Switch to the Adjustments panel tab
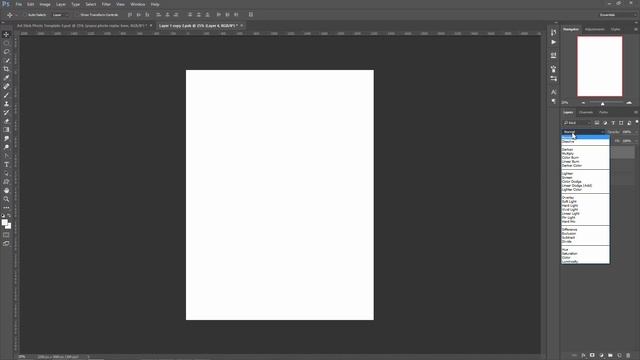640x360 pixels. click(x=595, y=29)
